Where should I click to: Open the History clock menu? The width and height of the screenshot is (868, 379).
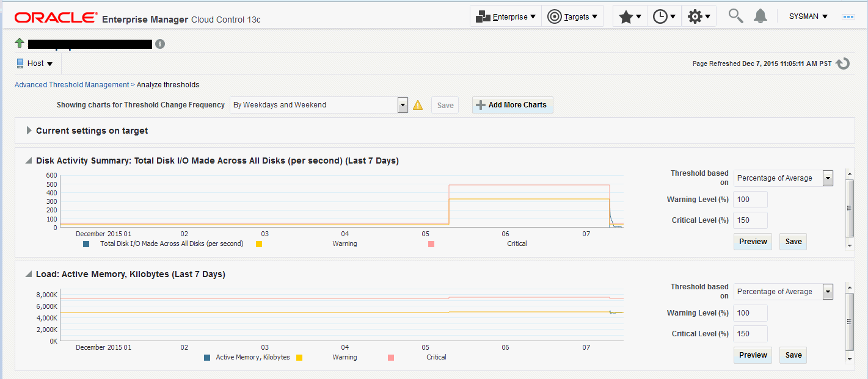coord(664,17)
